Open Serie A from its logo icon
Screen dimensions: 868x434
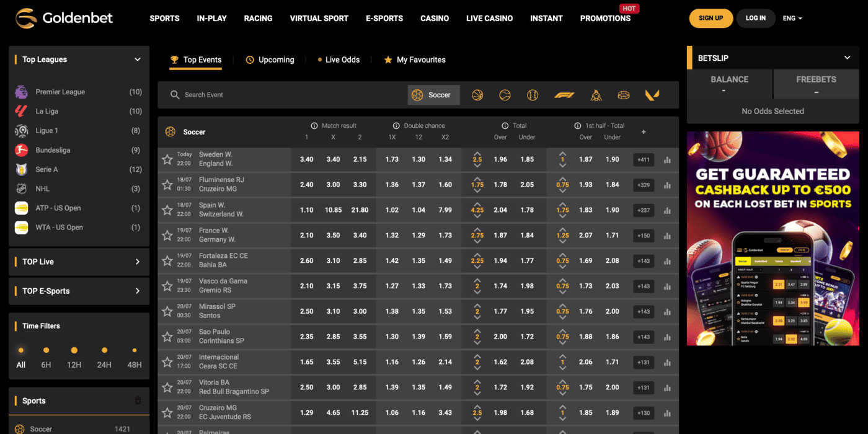coord(22,169)
